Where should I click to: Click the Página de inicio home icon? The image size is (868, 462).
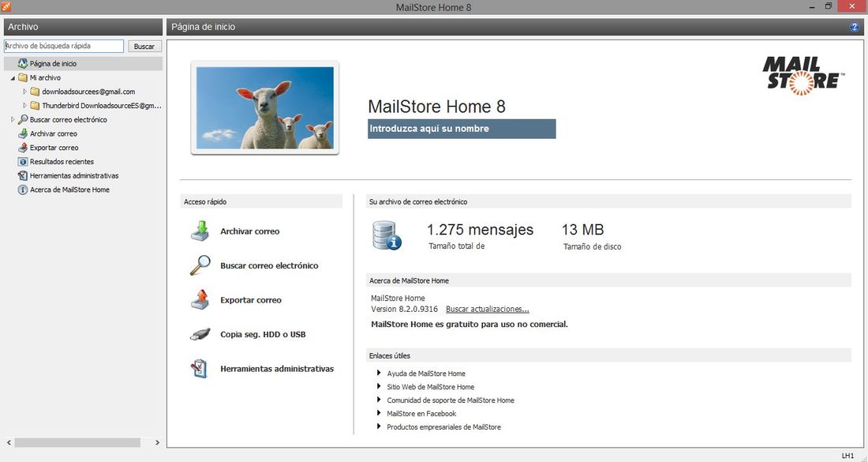pos(23,64)
